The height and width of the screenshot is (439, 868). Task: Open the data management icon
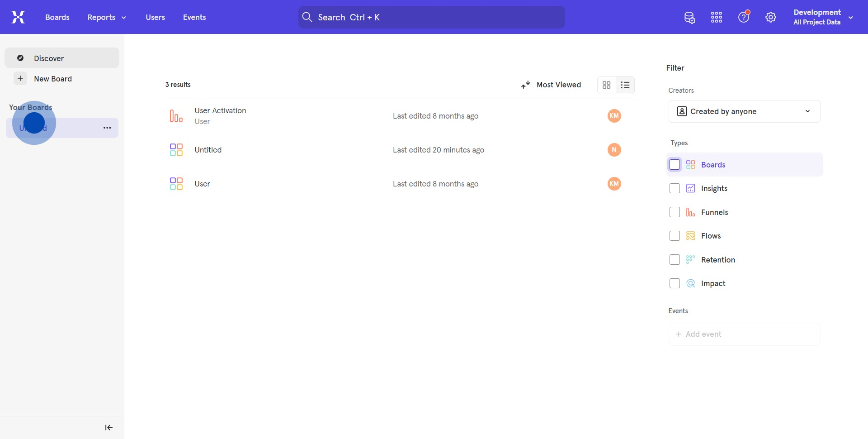[689, 18]
